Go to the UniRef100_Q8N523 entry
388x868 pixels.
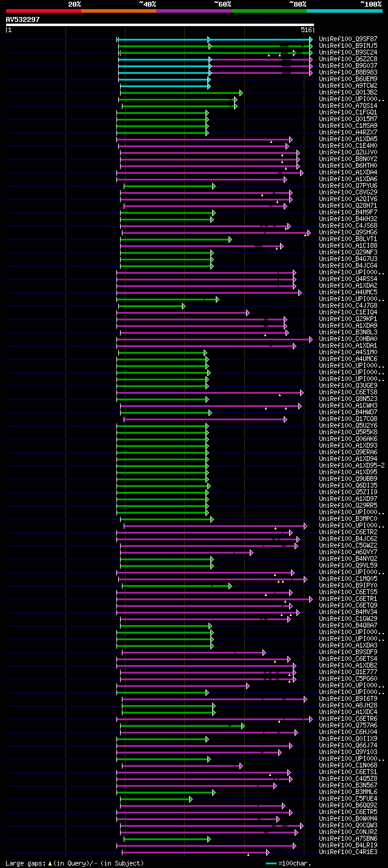coord(348,399)
